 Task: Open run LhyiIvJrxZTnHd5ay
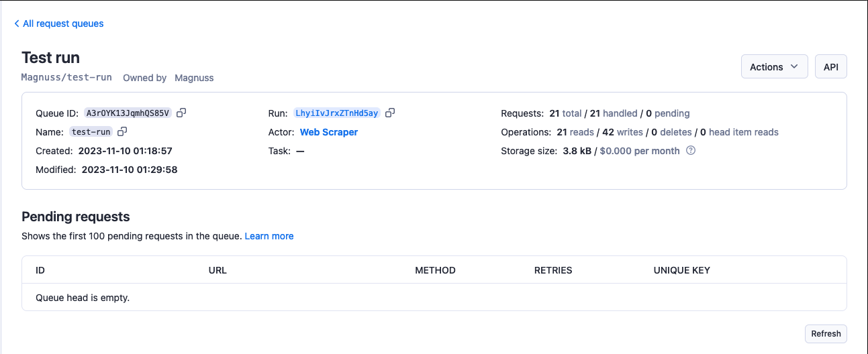(337, 113)
